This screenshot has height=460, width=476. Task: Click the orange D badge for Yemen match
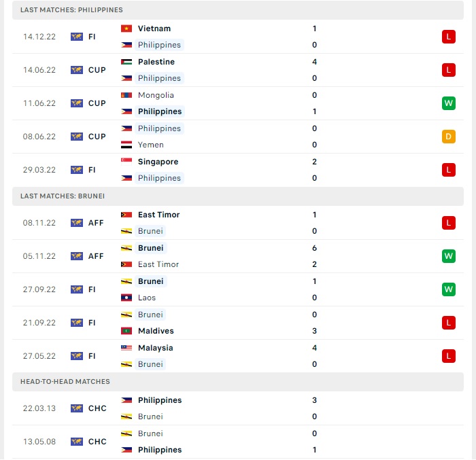pyautogui.click(x=449, y=137)
